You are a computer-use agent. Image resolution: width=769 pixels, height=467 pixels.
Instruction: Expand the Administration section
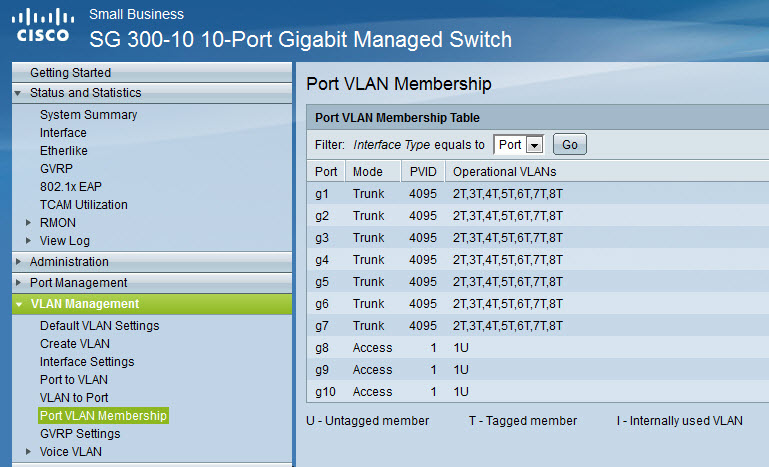point(19,261)
